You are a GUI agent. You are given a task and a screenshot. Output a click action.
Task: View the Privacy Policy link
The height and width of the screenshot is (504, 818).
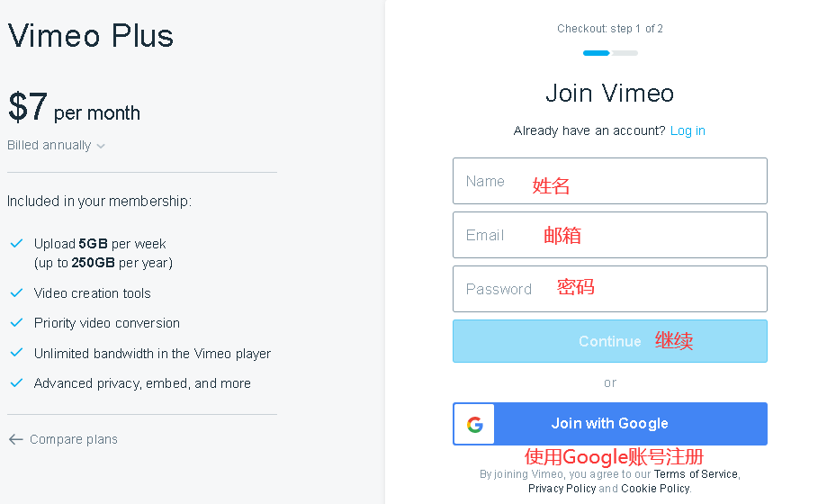pyautogui.click(x=562, y=489)
